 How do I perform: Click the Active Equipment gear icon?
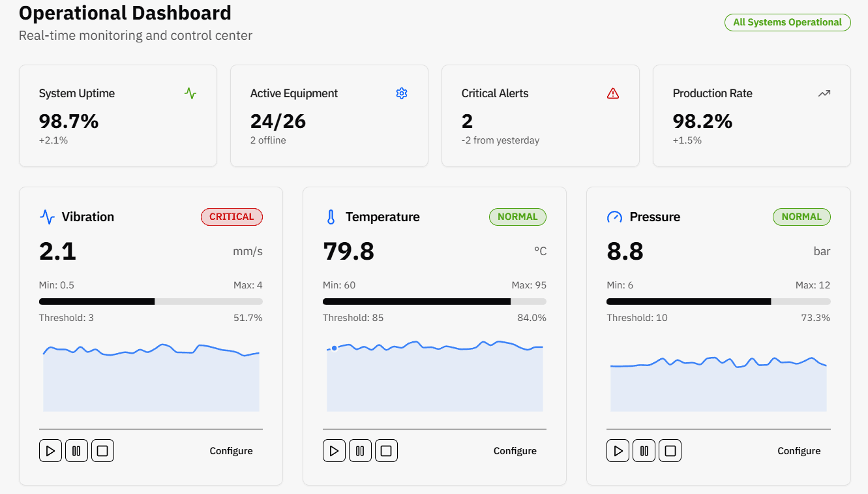tap(401, 93)
